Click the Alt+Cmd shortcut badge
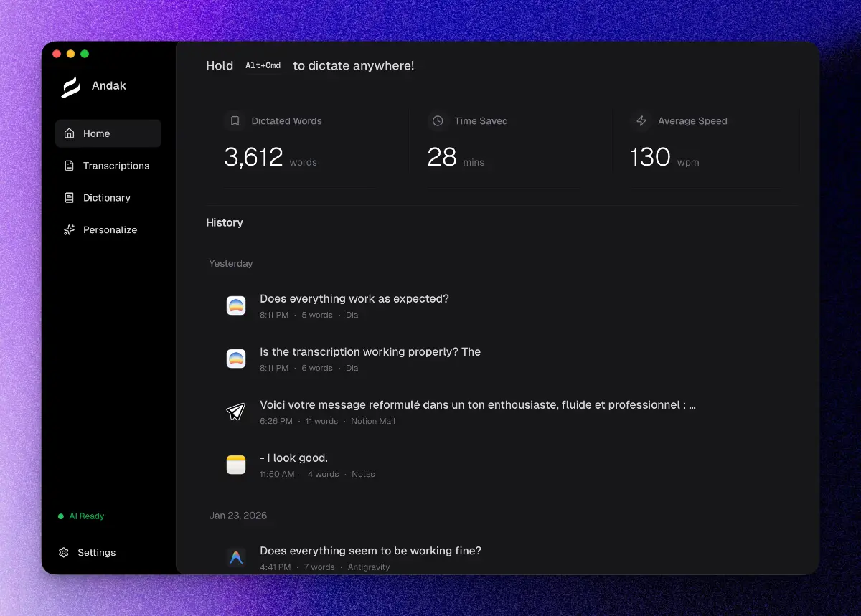This screenshot has width=861, height=616. click(263, 65)
